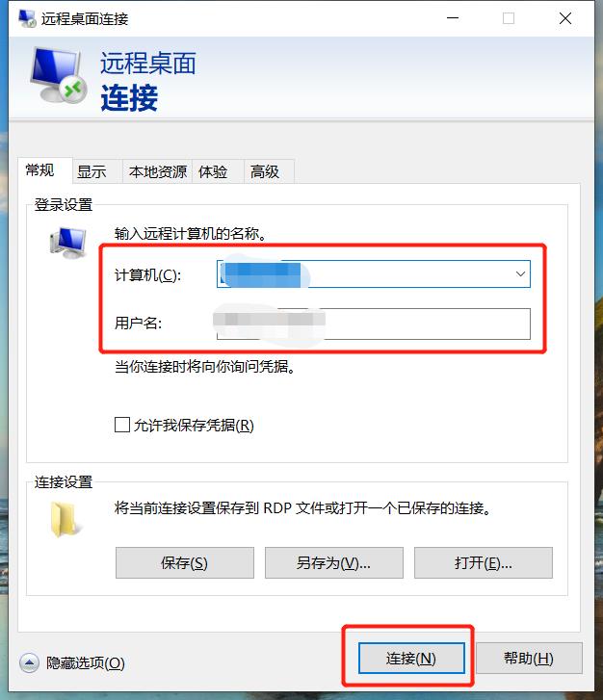Open a saved connection with 打开(E)...

(x=484, y=563)
